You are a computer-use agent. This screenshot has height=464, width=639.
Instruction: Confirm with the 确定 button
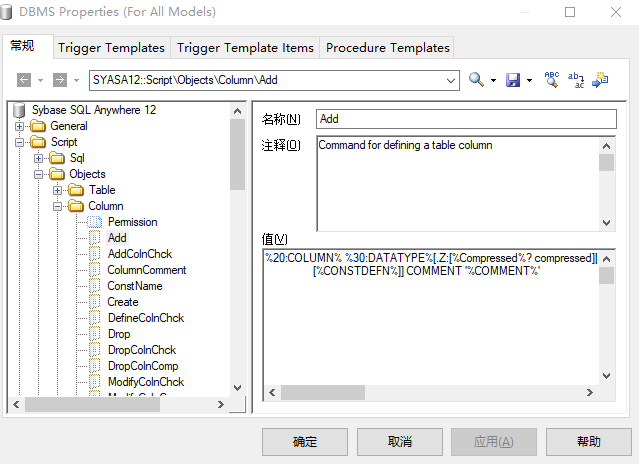(305, 442)
